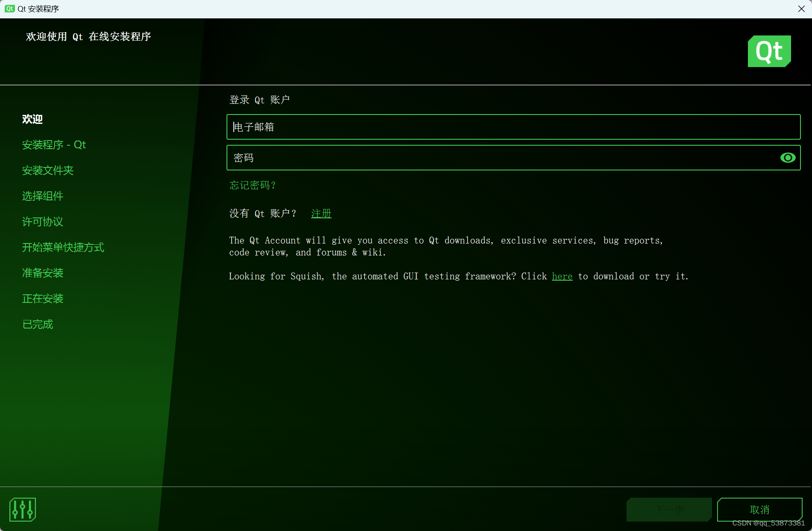Choose the 选择组件 sidebar step
Screen dimensions: 812x531
tap(43, 196)
